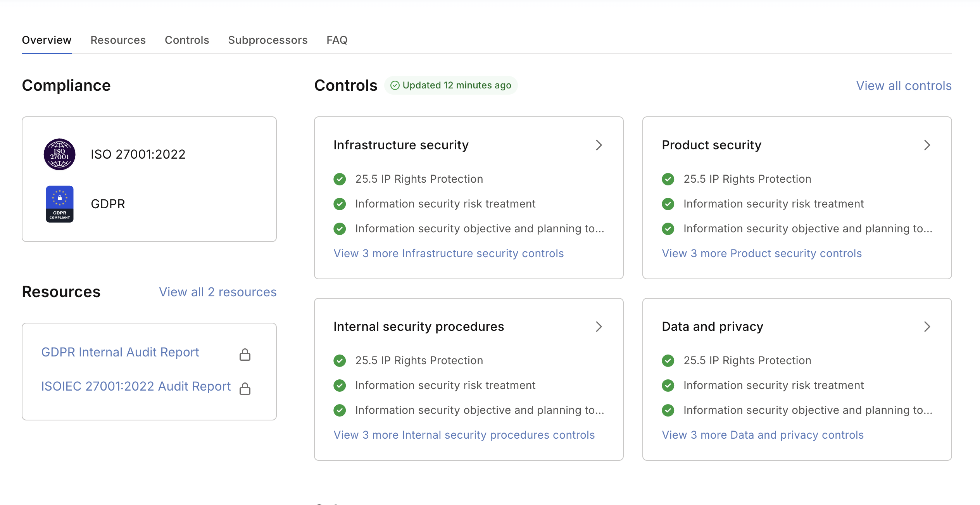The width and height of the screenshot is (980, 505).
Task: Open View all 2 resources link
Action: 218,292
